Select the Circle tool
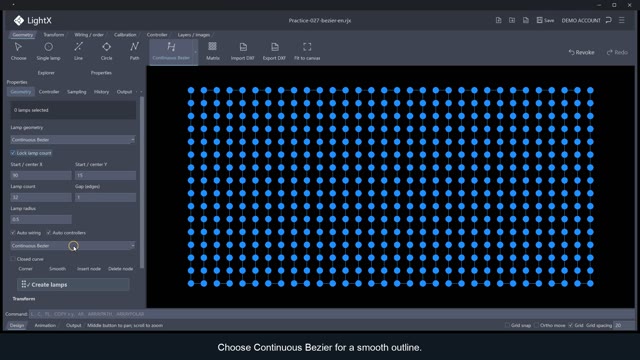This screenshot has height=360, width=640. tap(107, 51)
